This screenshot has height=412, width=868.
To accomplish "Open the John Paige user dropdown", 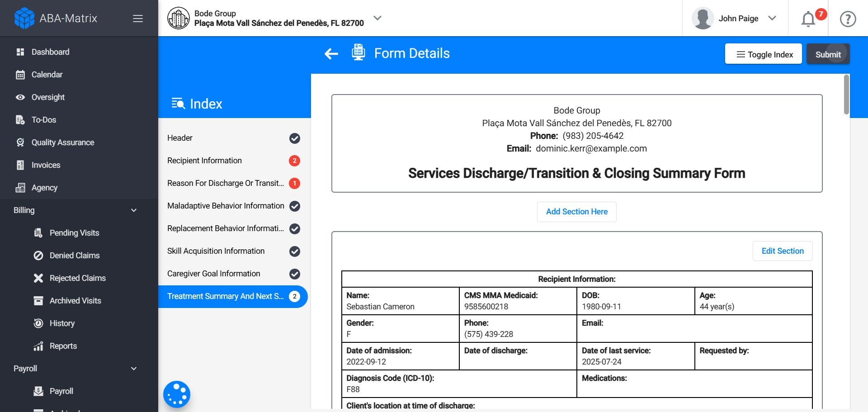I will point(772,18).
